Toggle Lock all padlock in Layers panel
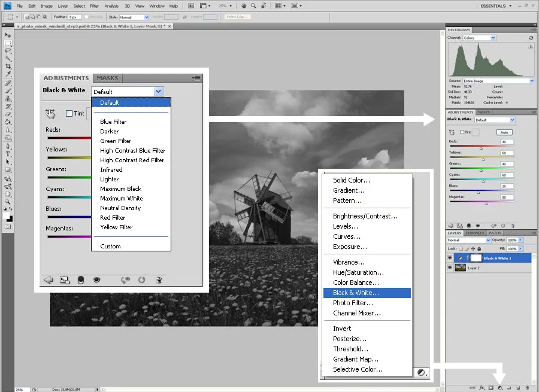 [x=479, y=248]
